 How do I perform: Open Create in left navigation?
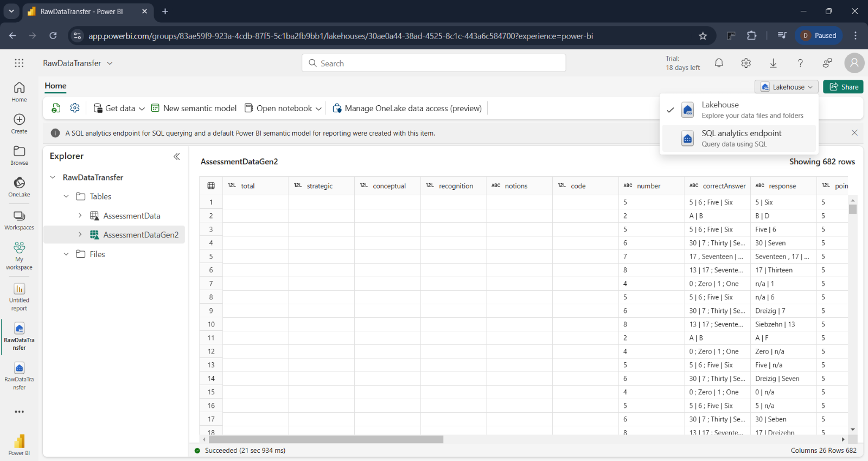coord(19,123)
